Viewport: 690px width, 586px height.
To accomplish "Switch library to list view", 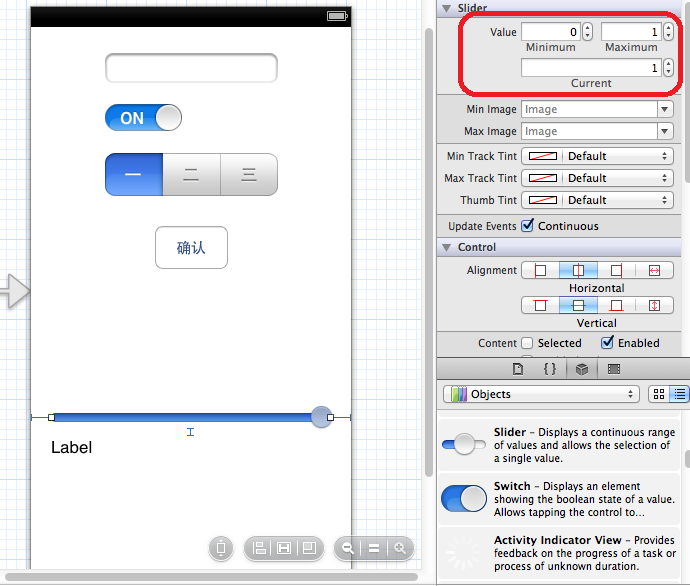I will pos(679,394).
